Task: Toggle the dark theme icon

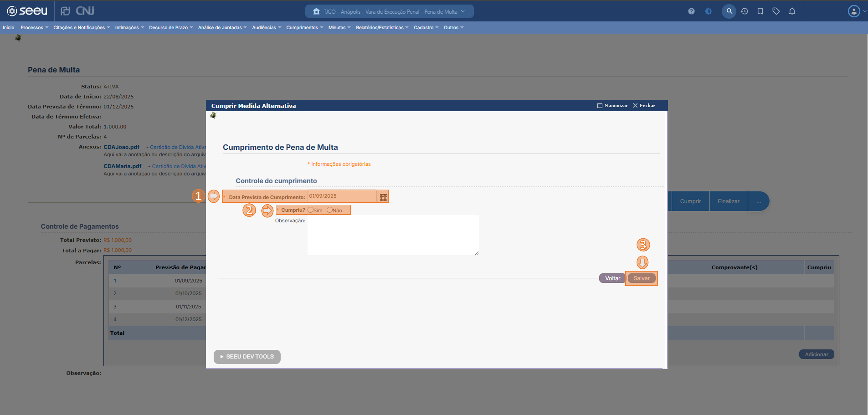Action: click(708, 11)
